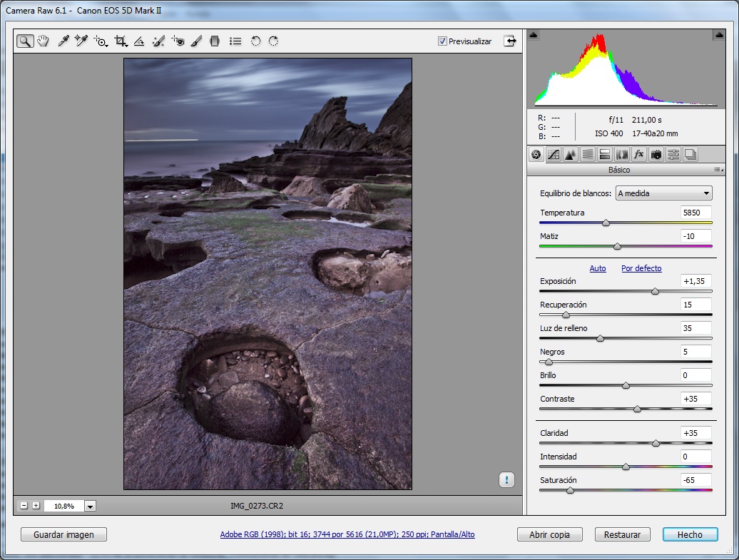Switch to the Tone Curve tab
The image size is (739, 560).
[x=553, y=154]
